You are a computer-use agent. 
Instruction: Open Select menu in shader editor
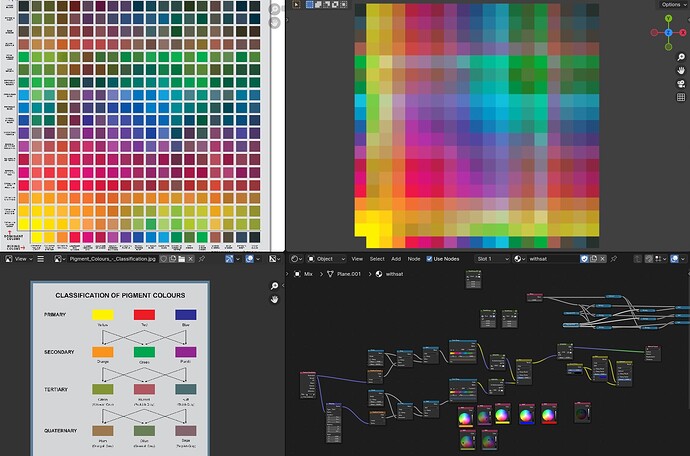377,259
